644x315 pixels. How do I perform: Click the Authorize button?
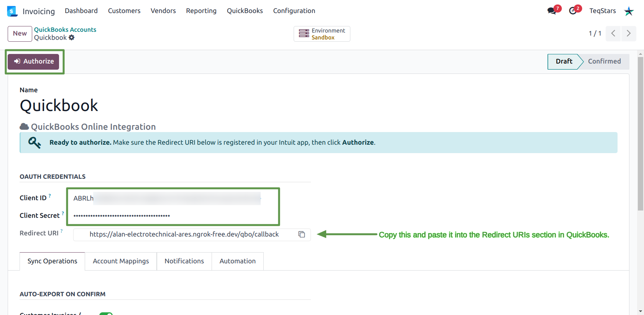(33, 61)
